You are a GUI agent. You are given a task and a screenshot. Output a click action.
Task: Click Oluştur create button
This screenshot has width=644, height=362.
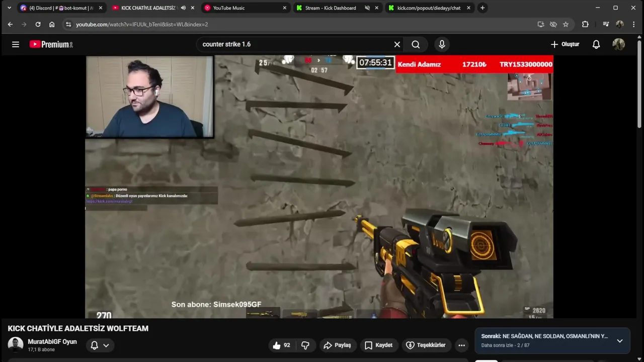[565, 44]
